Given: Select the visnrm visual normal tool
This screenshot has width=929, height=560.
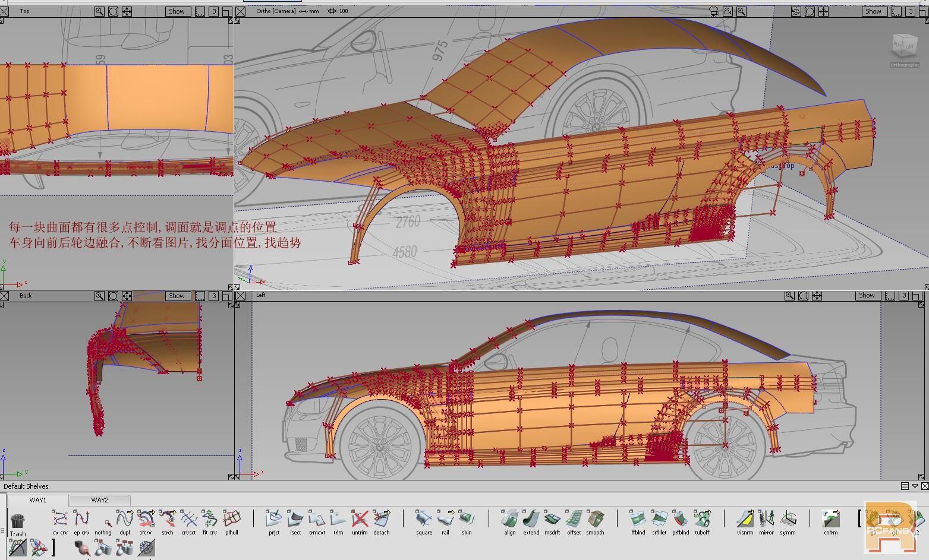Looking at the screenshot, I should pyautogui.click(x=745, y=523).
